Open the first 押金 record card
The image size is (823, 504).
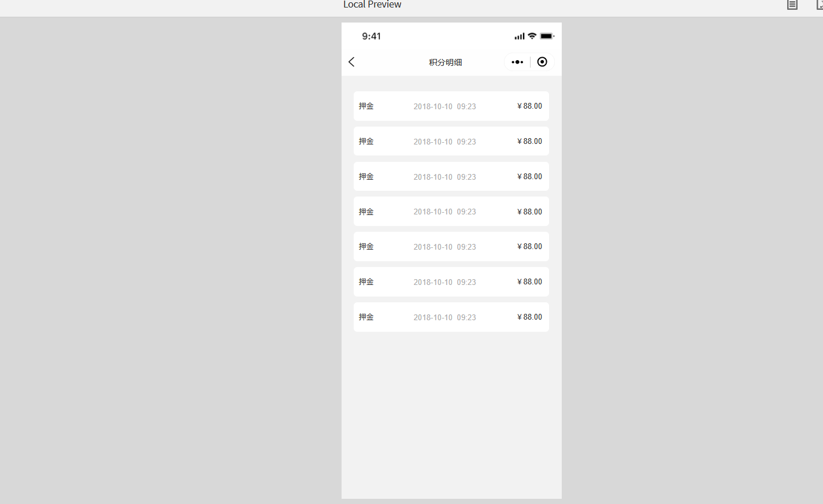click(x=451, y=106)
